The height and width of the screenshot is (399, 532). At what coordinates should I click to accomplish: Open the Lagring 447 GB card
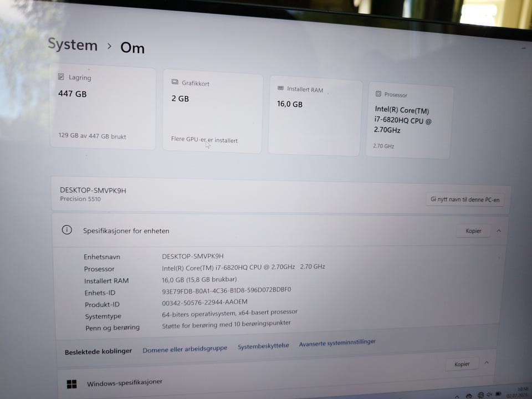pyautogui.click(x=103, y=107)
